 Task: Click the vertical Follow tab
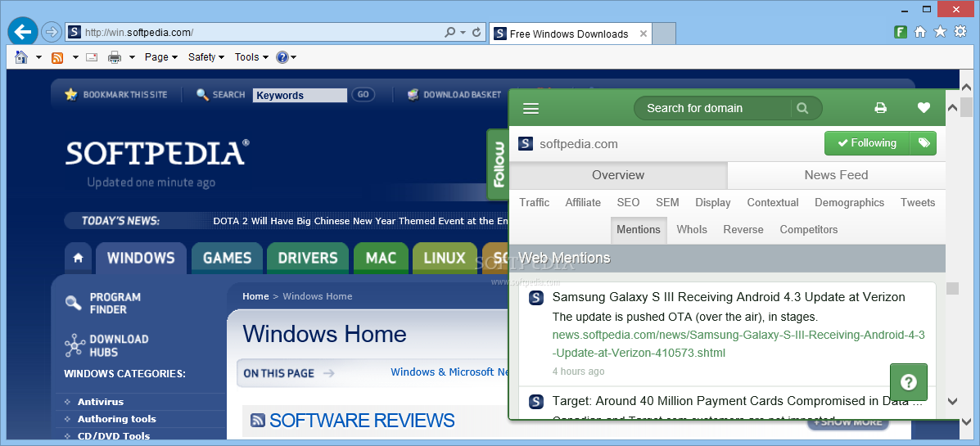click(x=499, y=164)
